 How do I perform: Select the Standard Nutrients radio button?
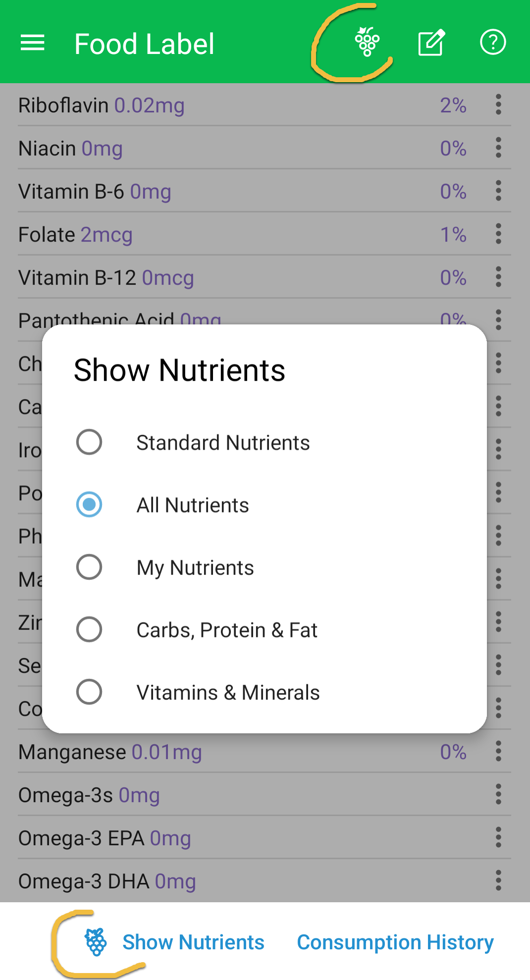pyautogui.click(x=89, y=442)
